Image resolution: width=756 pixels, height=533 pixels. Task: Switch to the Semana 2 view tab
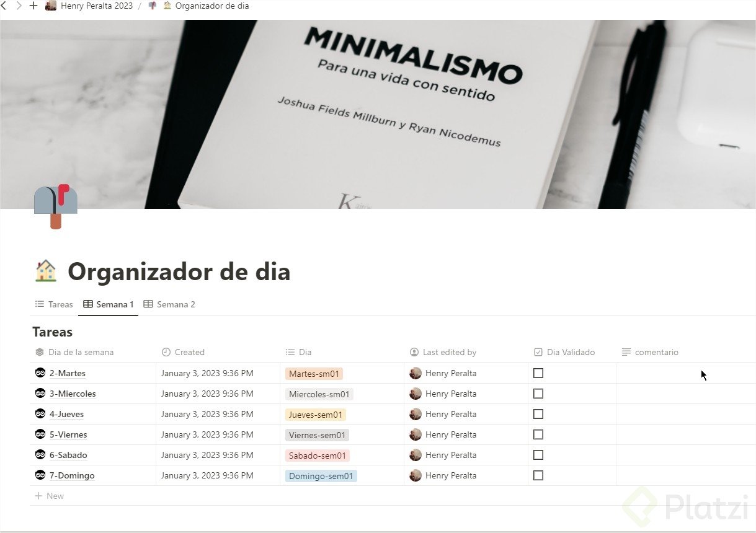(x=169, y=304)
